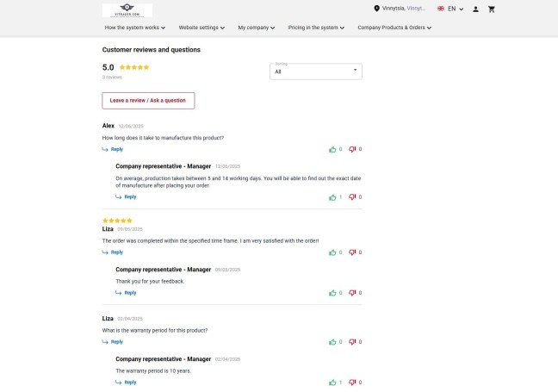Viewport: 558px width, 392px height.
Task: Reply to Liza's warranty question
Action: click(x=113, y=342)
